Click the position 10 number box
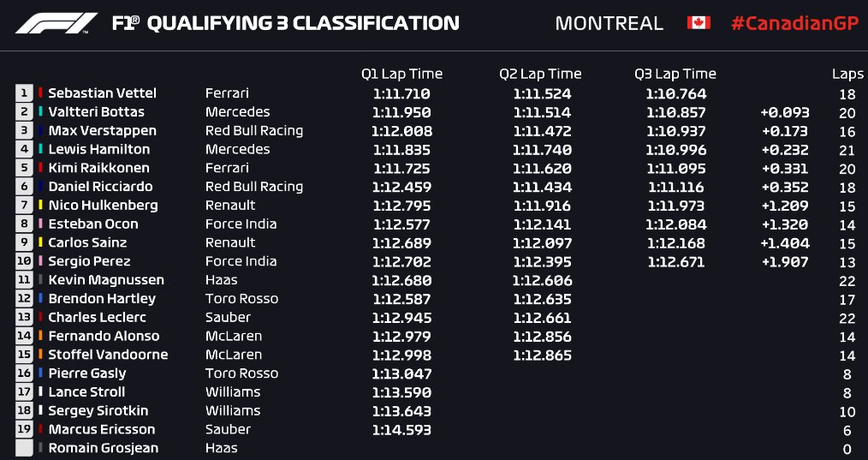This screenshot has height=460, width=868. click(24, 261)
